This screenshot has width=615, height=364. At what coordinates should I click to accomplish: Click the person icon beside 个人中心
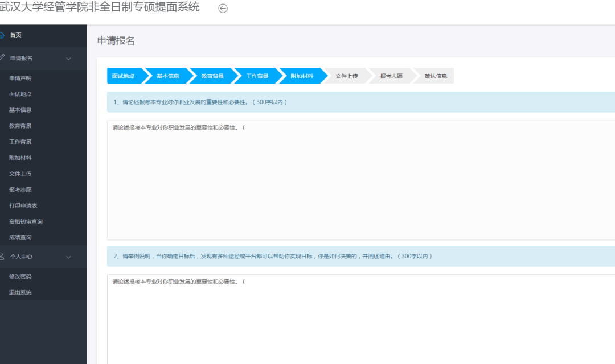click(x=2, y=257)
